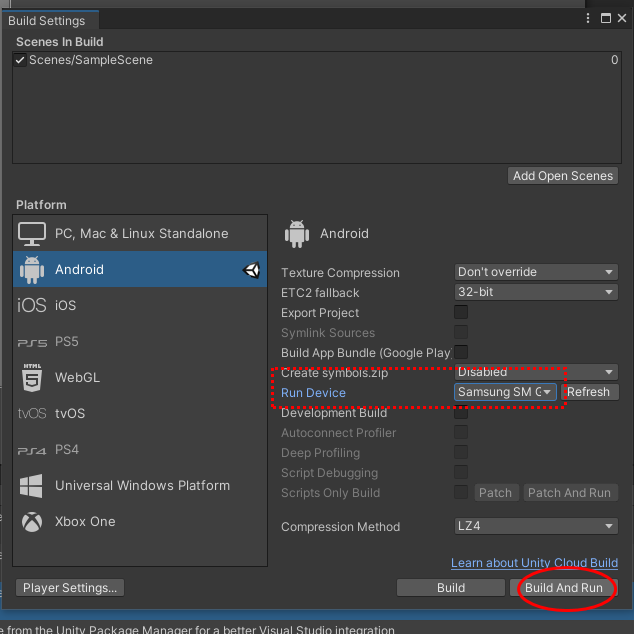
Task: Uncheck the Scenes/SampleScene checkbox
Action: click(20, 60)
